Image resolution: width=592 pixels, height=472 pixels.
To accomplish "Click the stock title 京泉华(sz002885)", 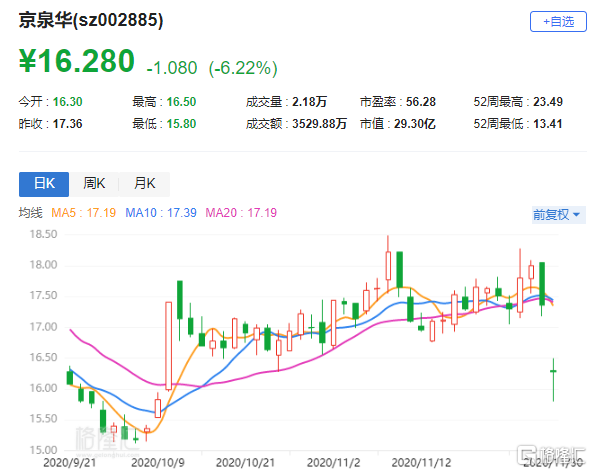I will pyautogui.click(x=91, y=20).
